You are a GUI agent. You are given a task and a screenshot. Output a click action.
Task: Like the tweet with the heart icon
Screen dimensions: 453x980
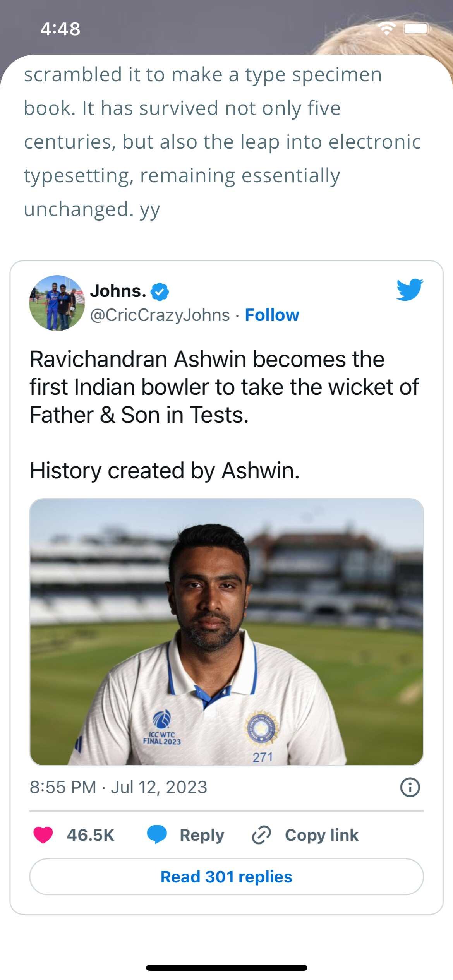pos(43,835)
